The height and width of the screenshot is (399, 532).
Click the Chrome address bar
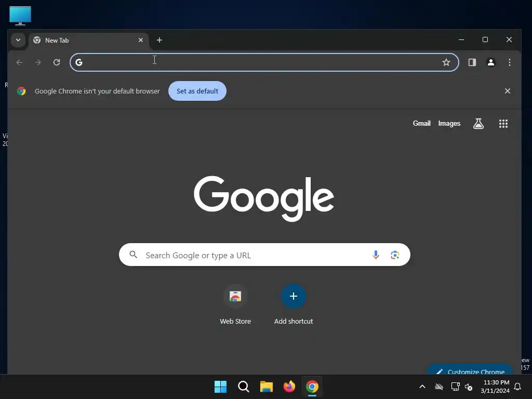click(264, 62)
